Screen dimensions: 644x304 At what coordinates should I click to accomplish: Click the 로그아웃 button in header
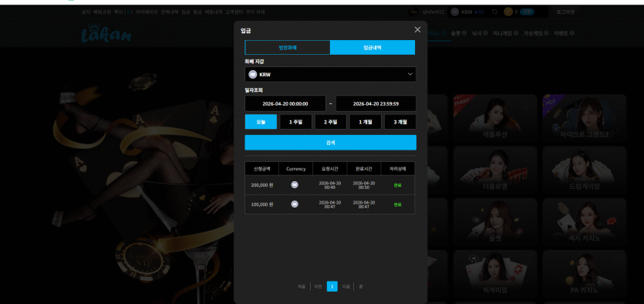[565, 12]
